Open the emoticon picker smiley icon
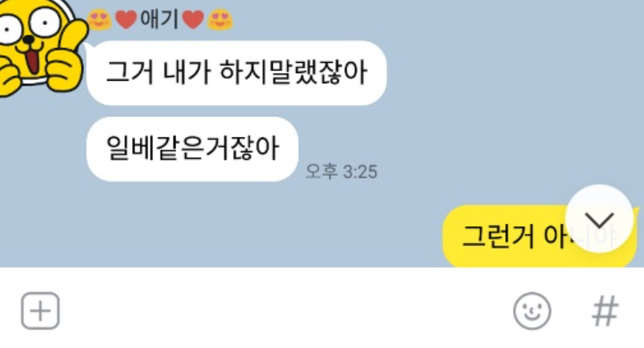 point(532,311)
